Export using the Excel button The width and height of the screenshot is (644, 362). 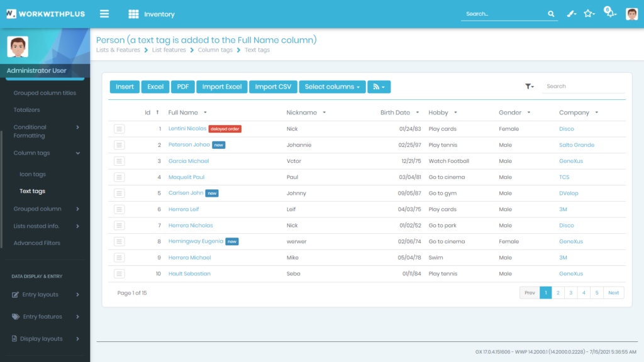coord(155,87)
